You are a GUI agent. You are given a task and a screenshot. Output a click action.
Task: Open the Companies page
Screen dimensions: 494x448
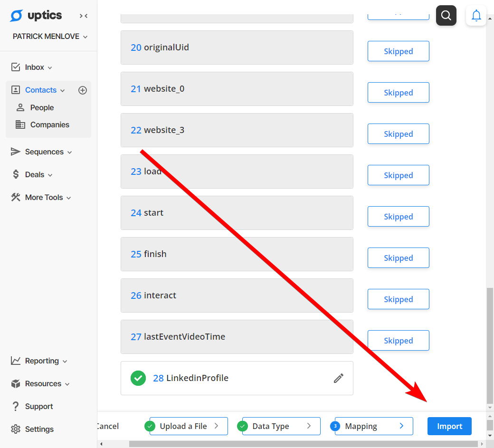pyautogui.click(x=49, y=125)
